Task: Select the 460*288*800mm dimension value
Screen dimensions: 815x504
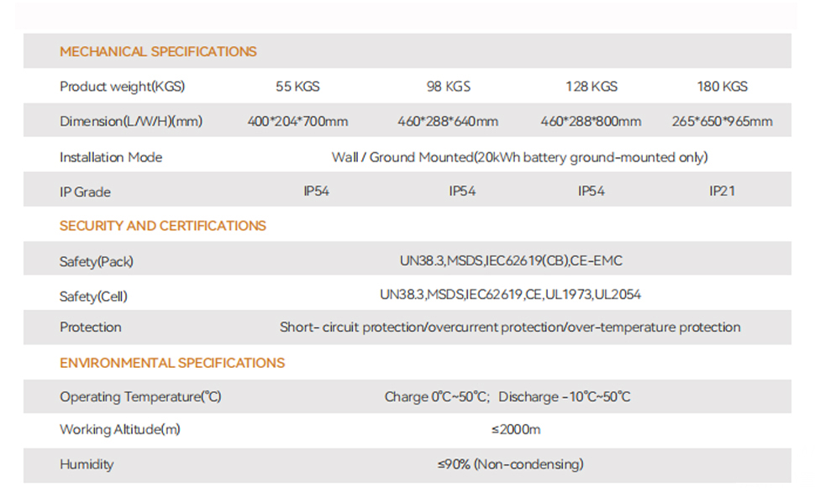Action: (x=591, y=122)
